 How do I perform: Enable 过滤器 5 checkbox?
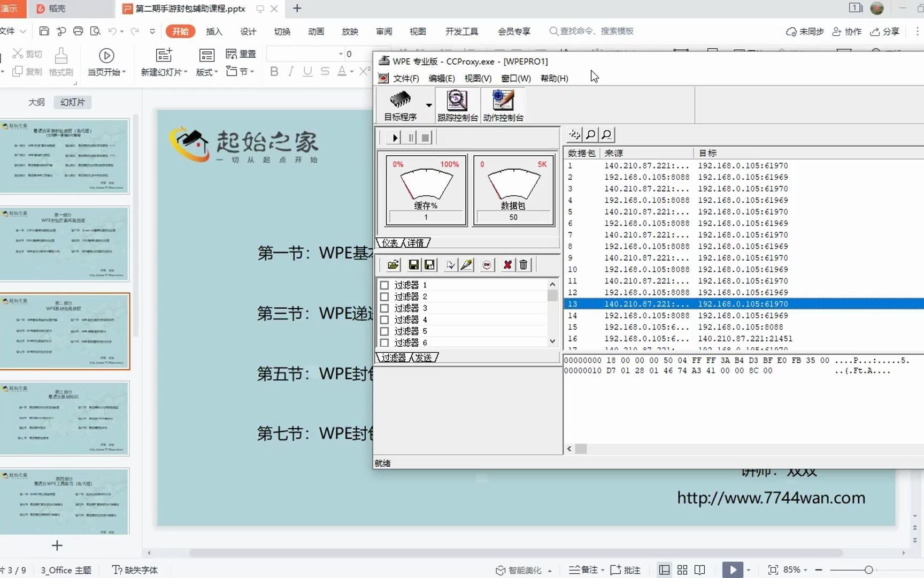click(384, 331)
